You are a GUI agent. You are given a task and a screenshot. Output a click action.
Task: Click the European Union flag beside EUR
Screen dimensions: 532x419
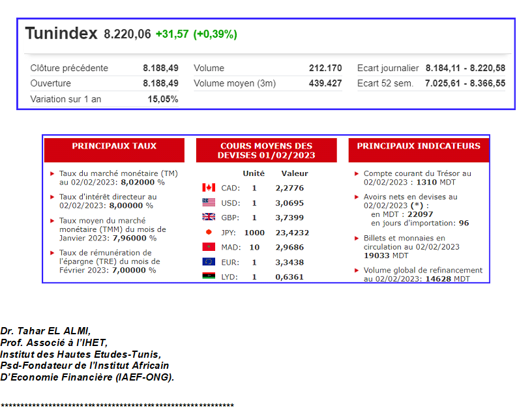click(209, 262)
